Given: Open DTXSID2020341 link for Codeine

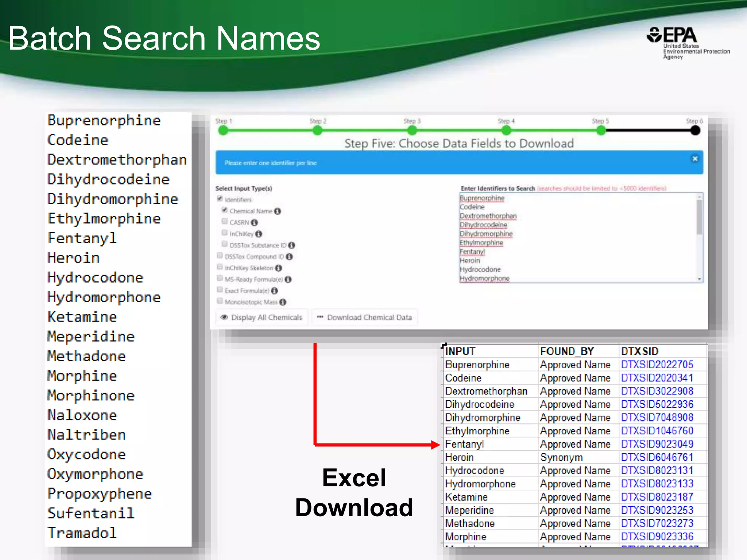Looking at the screenshot, I should [x=657, y=378].
